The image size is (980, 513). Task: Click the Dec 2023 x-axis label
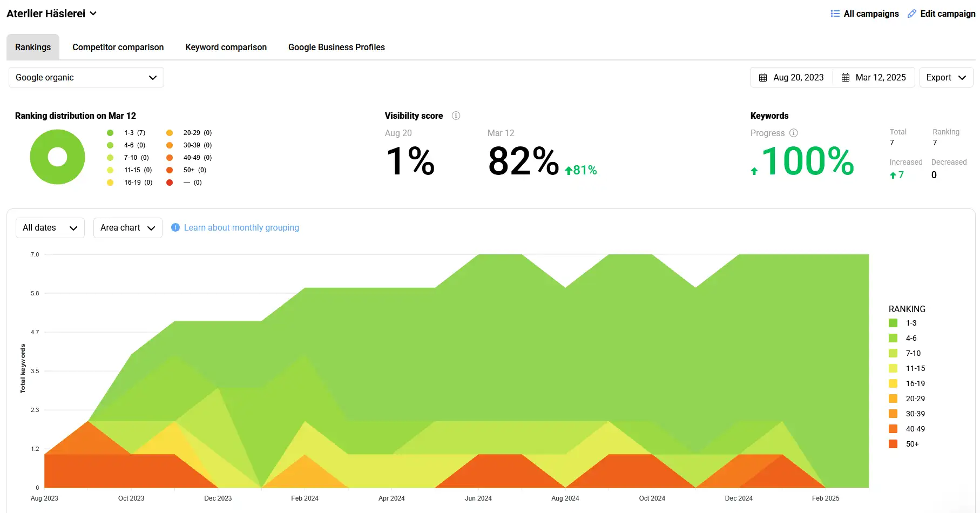tap(218, 498)
